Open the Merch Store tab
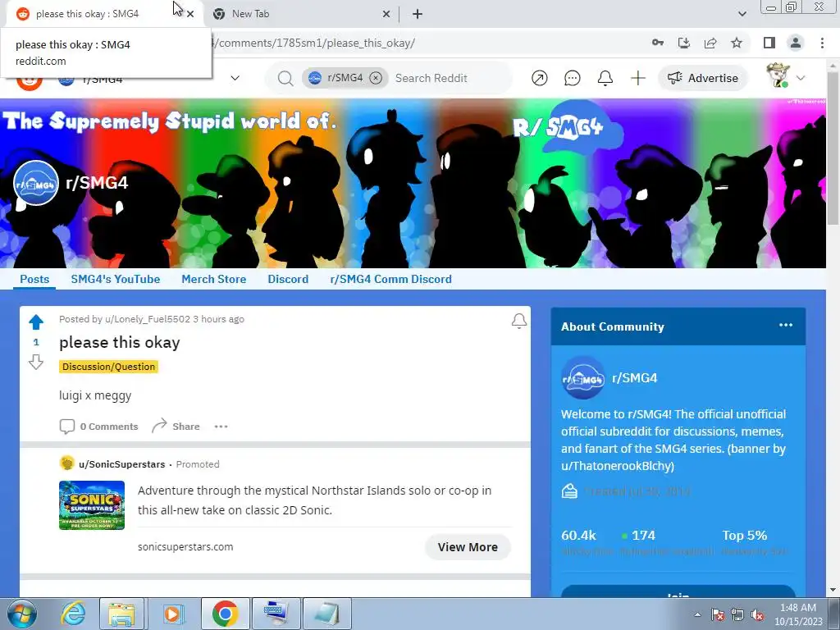This screenshot has height=630, width=840. [214, 279]
